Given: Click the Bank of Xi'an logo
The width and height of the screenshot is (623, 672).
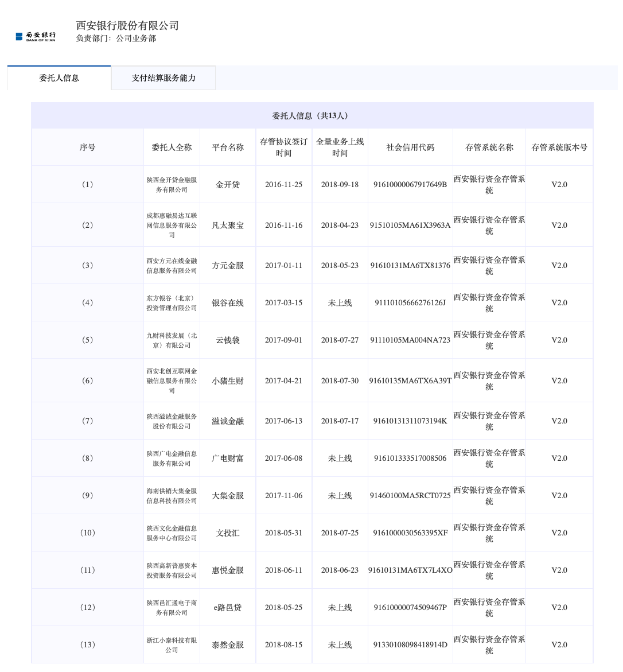Looking at the screenshot, I should tap(36, 36).
